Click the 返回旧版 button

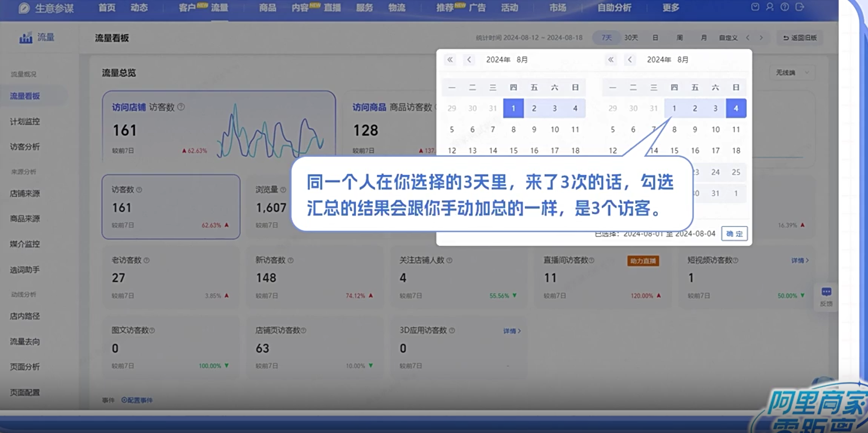coord(800,38)
